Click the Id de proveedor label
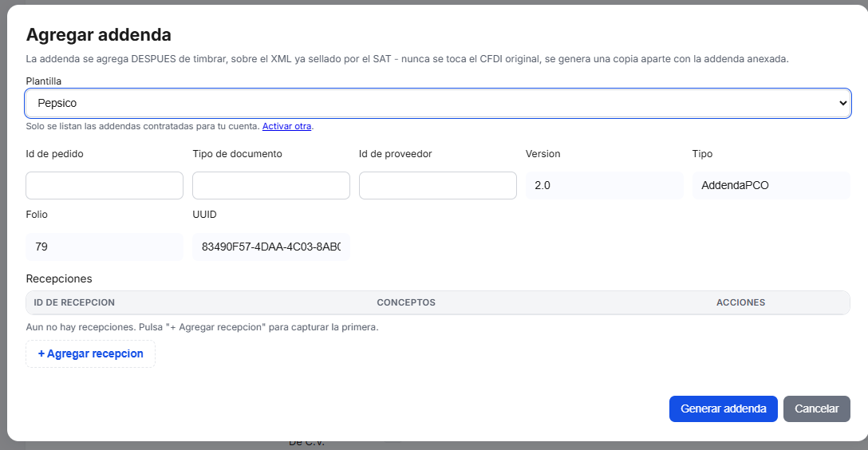 click(x=395, y=154)
